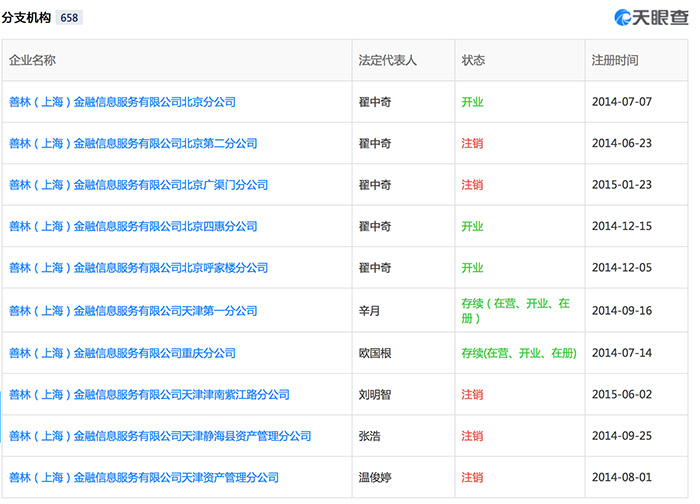Select 翟中奇 in the 北京广渠门分公司 row

[375, 185]
